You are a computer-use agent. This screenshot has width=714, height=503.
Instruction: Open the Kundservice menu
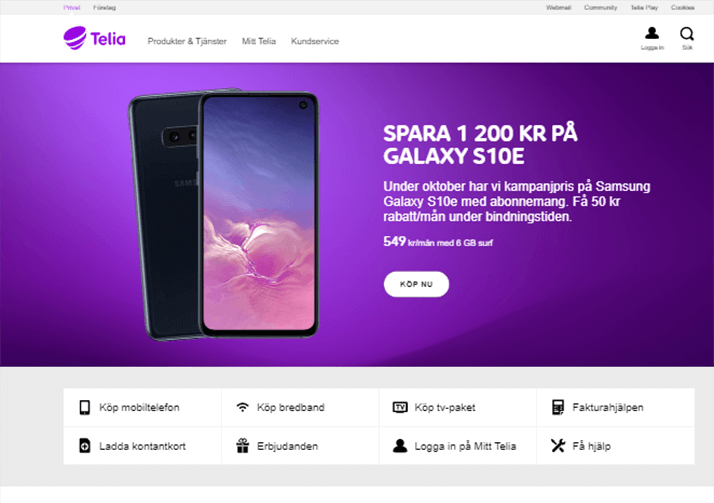click(x=315, y=41)
